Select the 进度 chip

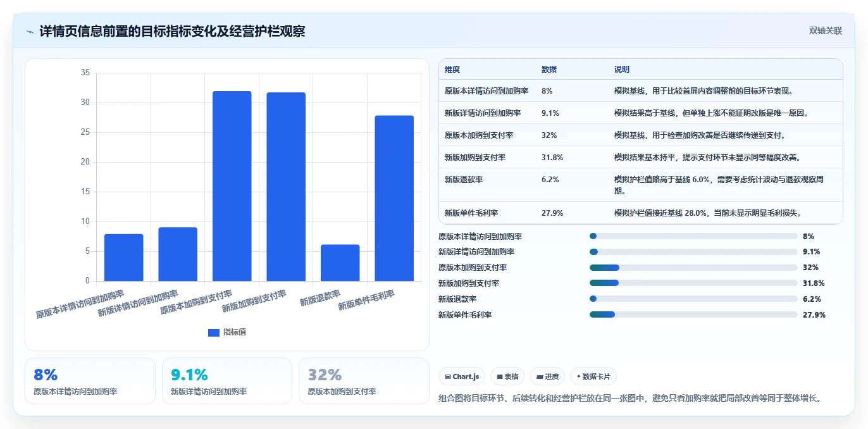(547, 376)
